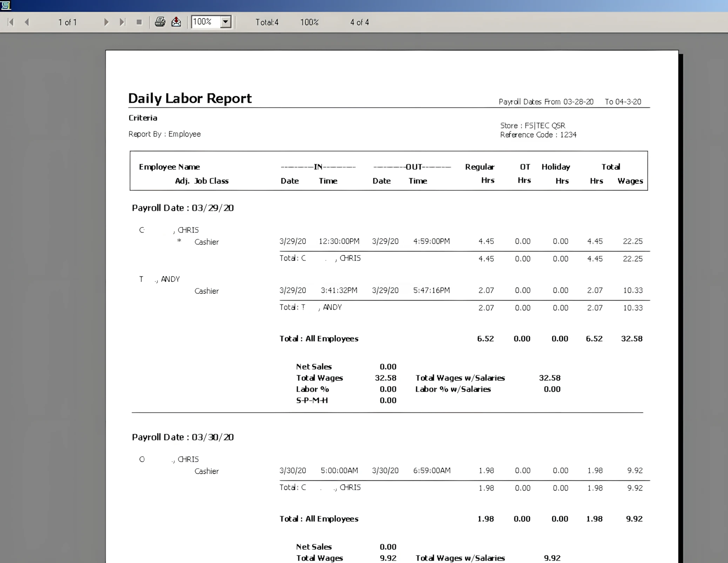Open the zoom level dropdown arrow
Screen dimensions: 728x563
pyautogui.click(x=225, y=22)
